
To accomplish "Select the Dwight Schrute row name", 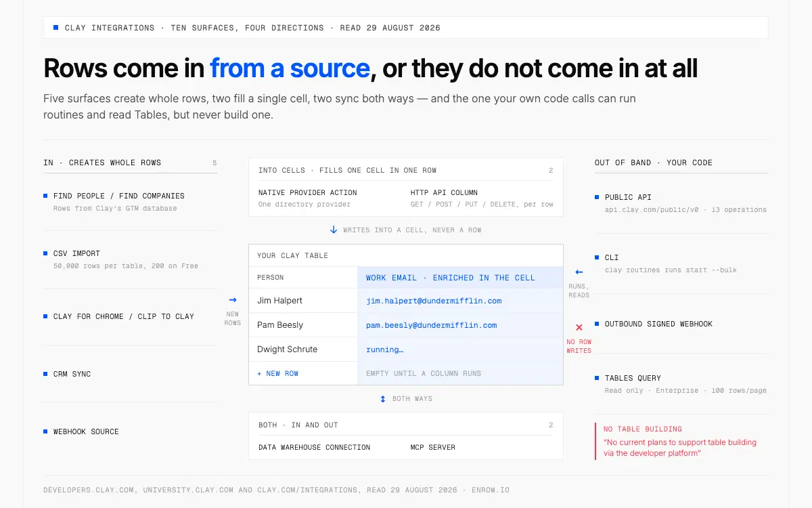I will tap(287, 349).
